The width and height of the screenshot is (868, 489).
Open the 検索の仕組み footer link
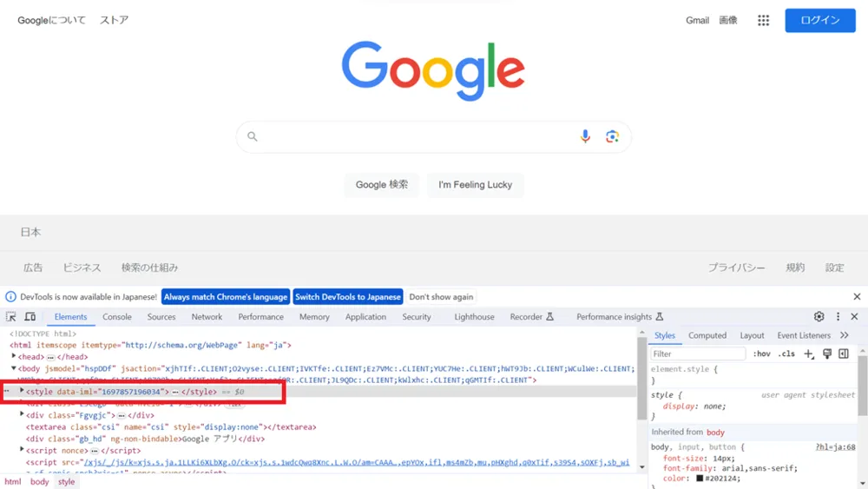coord(149,268)
